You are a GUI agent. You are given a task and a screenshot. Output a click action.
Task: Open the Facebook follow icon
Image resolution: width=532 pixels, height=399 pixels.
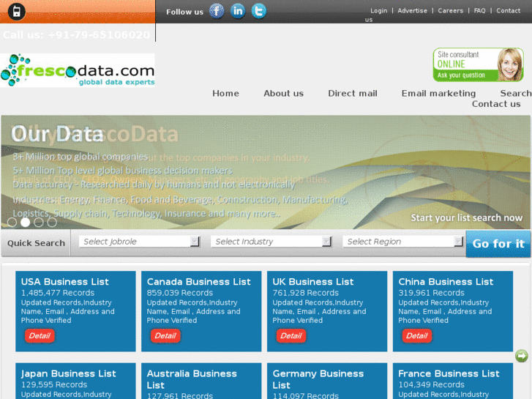click(x=217, y=11)
